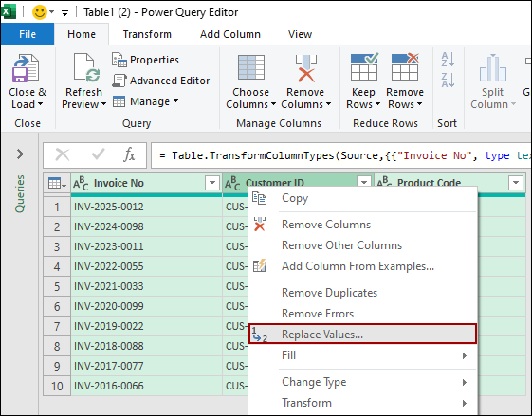Expand the Refresh Preview dropdown arrow
Image resolution: width=532 pixels, height=416 pixels.
[x=103, y=104]
